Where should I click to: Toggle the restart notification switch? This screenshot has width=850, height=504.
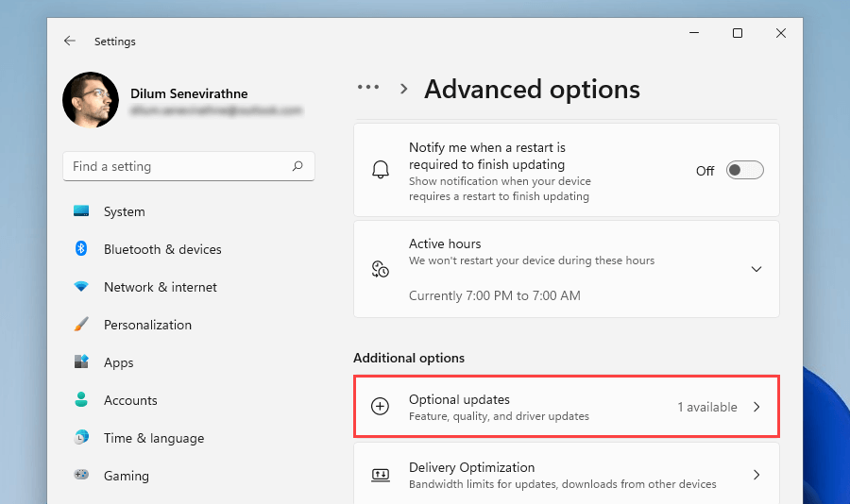[x=744, y=171]
